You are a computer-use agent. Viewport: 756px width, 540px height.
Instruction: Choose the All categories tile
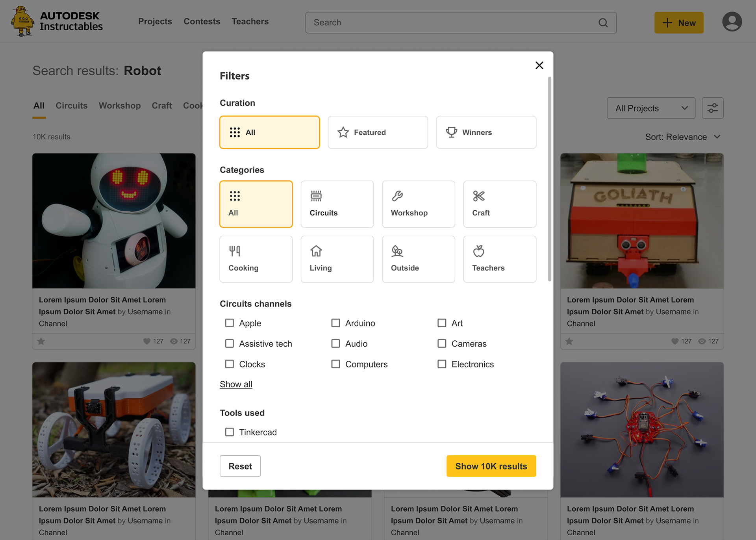pos(256,204)
